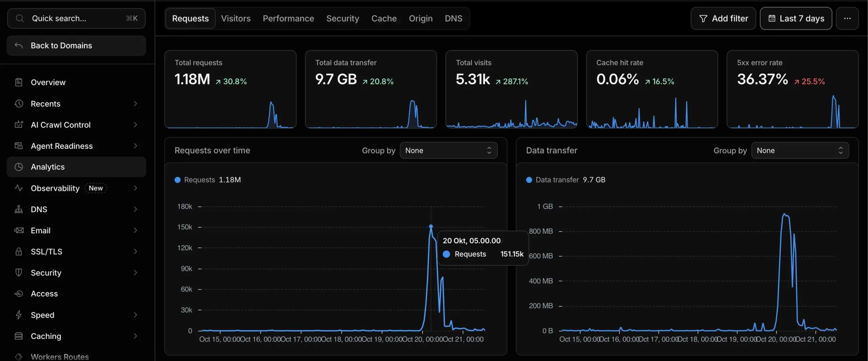Toggle the Data transfer series legend dot
The image size is (868, 361).
[x=529, y=180]
